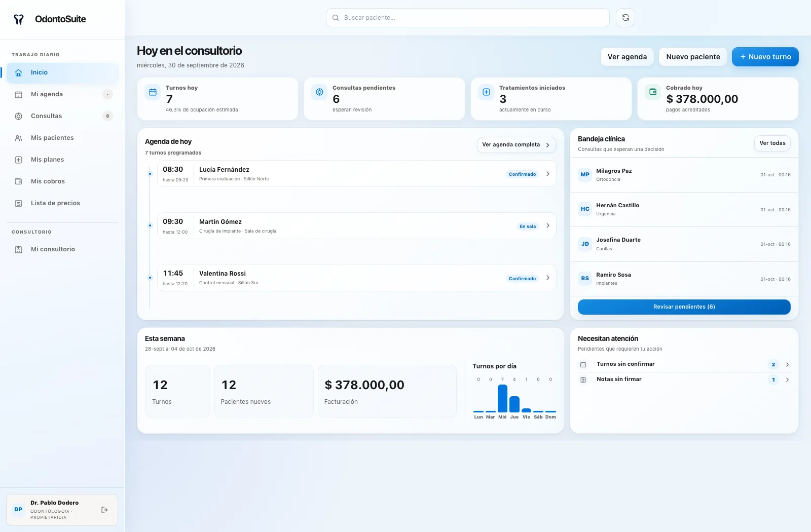The image size is (811, 532).
Task: Go to Inicio in sidebar
Action: pyautogui.click(x=62, y=72)
